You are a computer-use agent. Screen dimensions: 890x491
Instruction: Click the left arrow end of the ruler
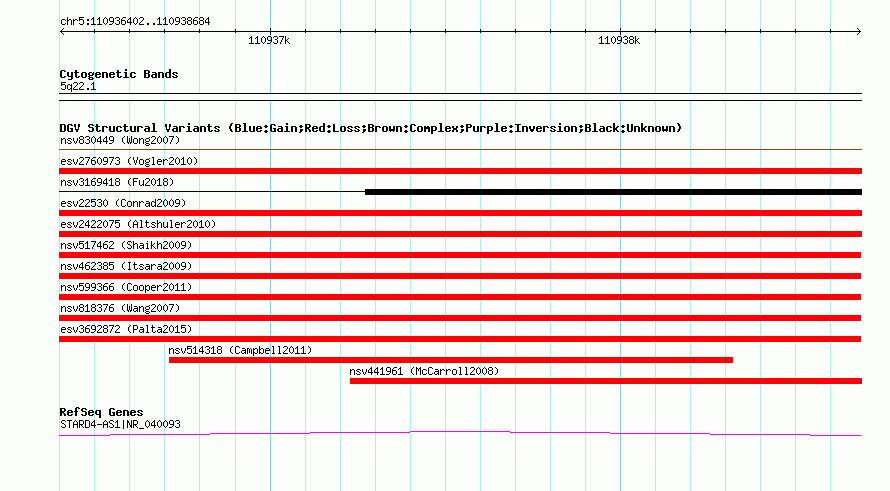coord(62,31)
